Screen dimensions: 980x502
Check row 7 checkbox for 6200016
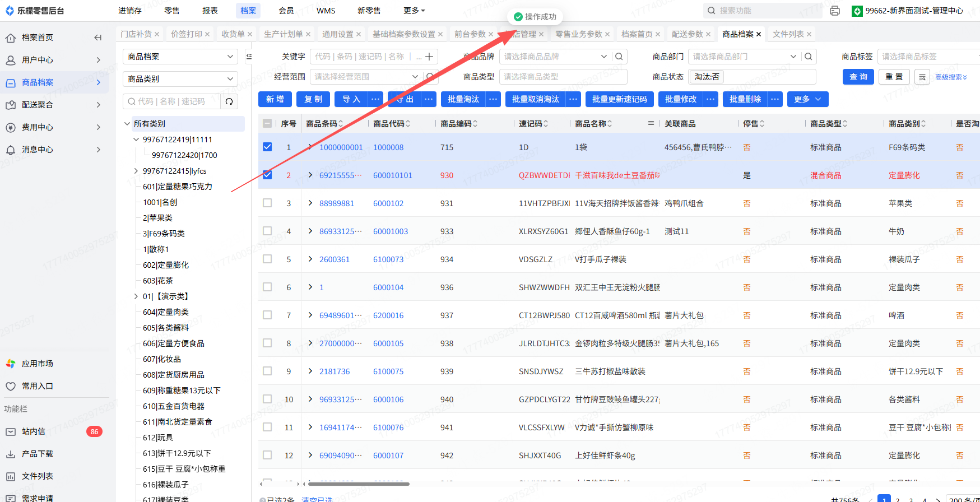[x=267, y=315]
